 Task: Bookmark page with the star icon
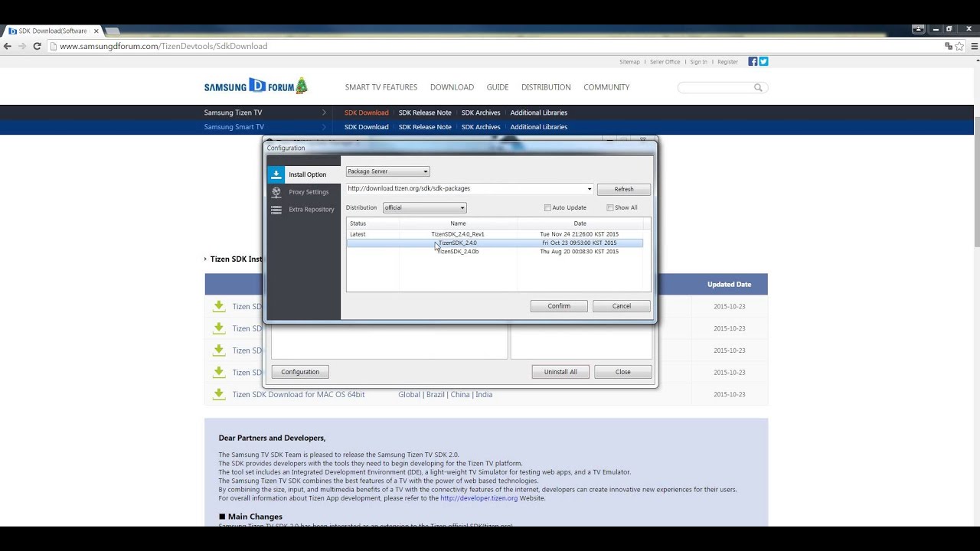point(959,46)
